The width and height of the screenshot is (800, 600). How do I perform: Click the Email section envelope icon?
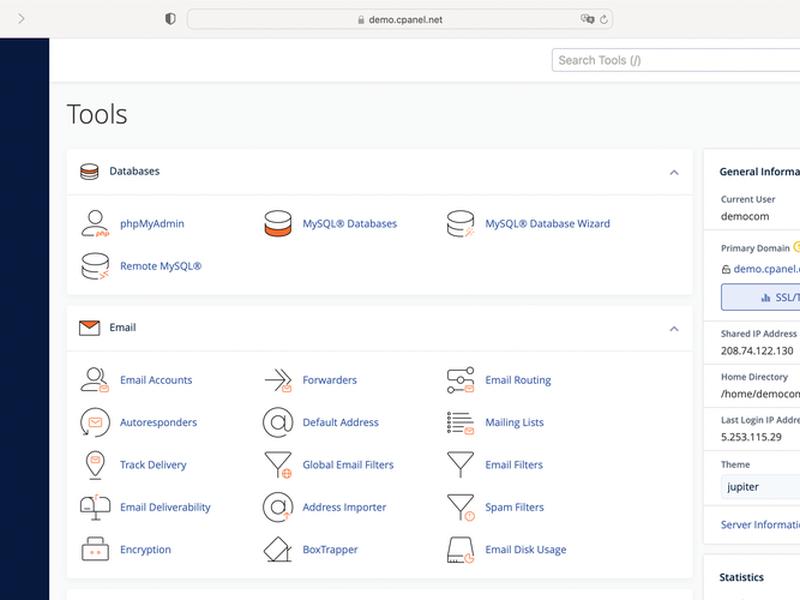pos(89,328)
